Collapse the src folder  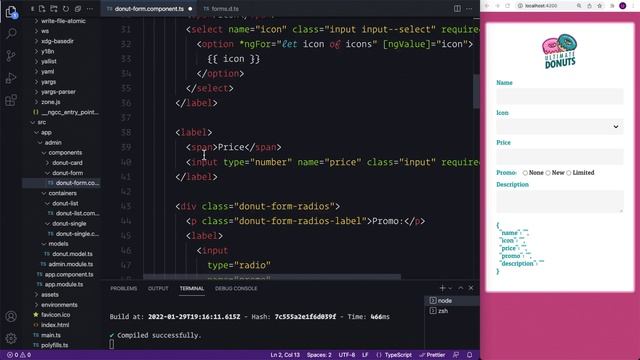(x=42, y=122)
